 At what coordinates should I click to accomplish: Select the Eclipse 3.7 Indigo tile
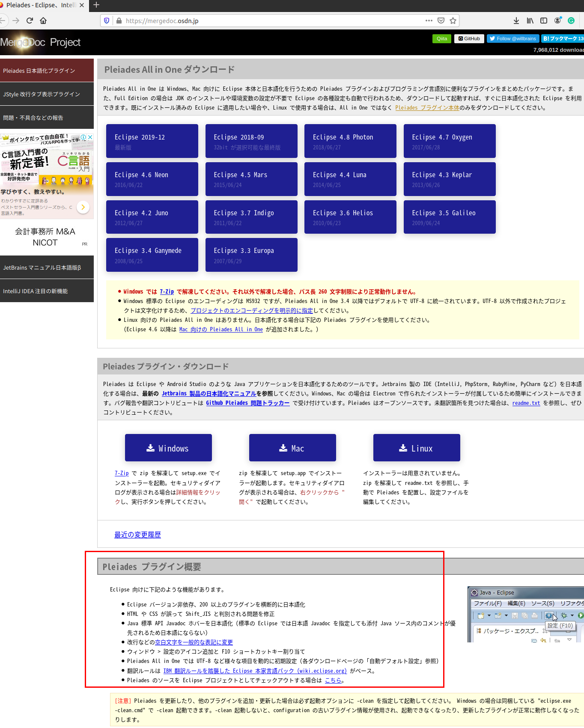[x=251, y=217]
